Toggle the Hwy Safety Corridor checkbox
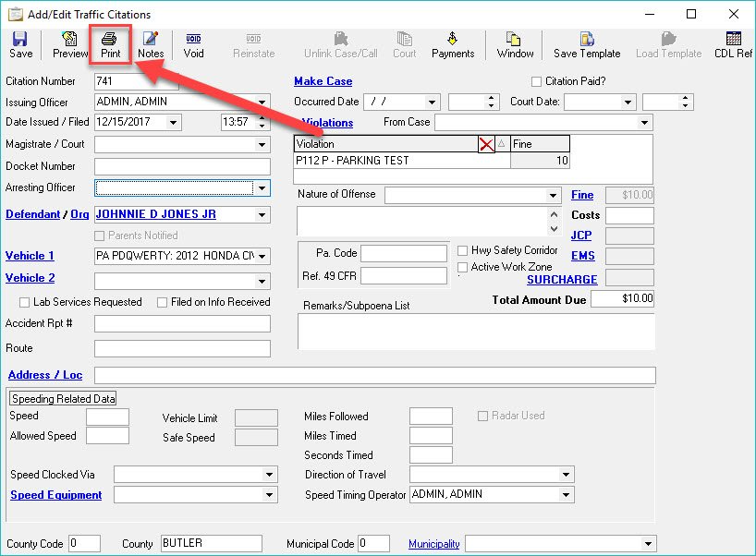Viewport: 756px width, 556px height. tap(463, 251)
